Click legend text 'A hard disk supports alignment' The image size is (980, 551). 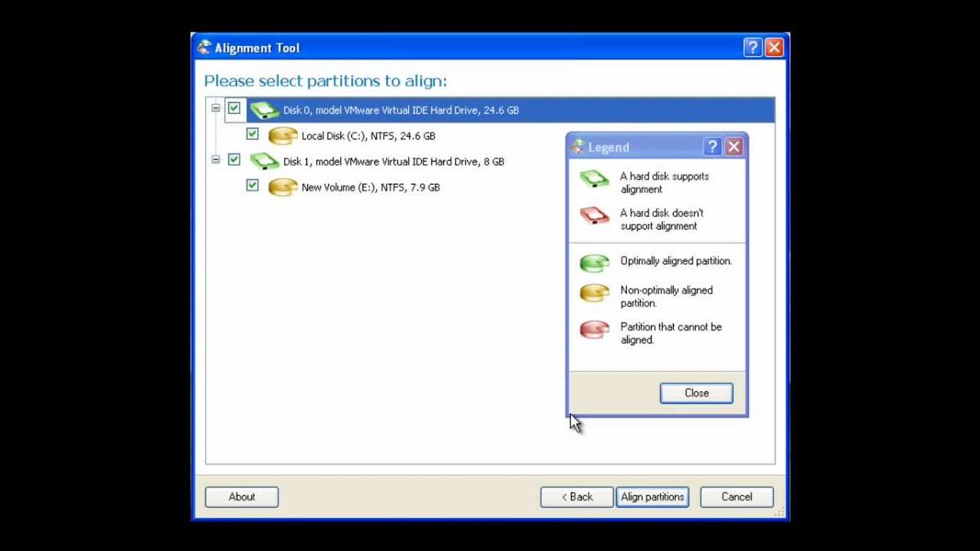pos(665,183)
